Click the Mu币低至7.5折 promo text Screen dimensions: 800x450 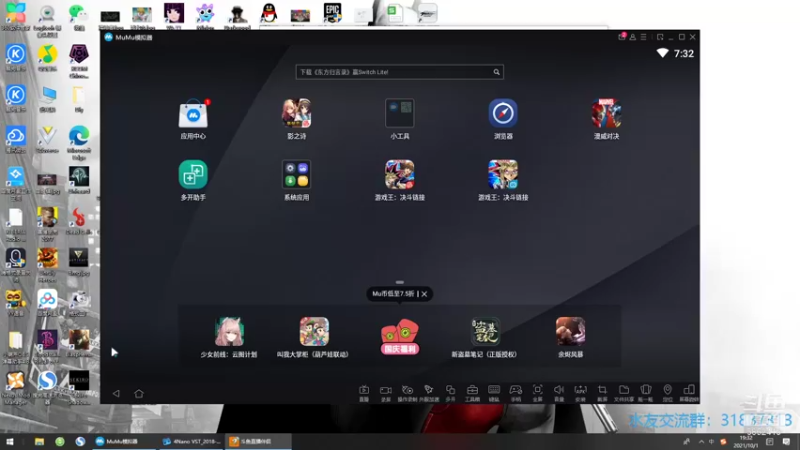pos(393,294)
